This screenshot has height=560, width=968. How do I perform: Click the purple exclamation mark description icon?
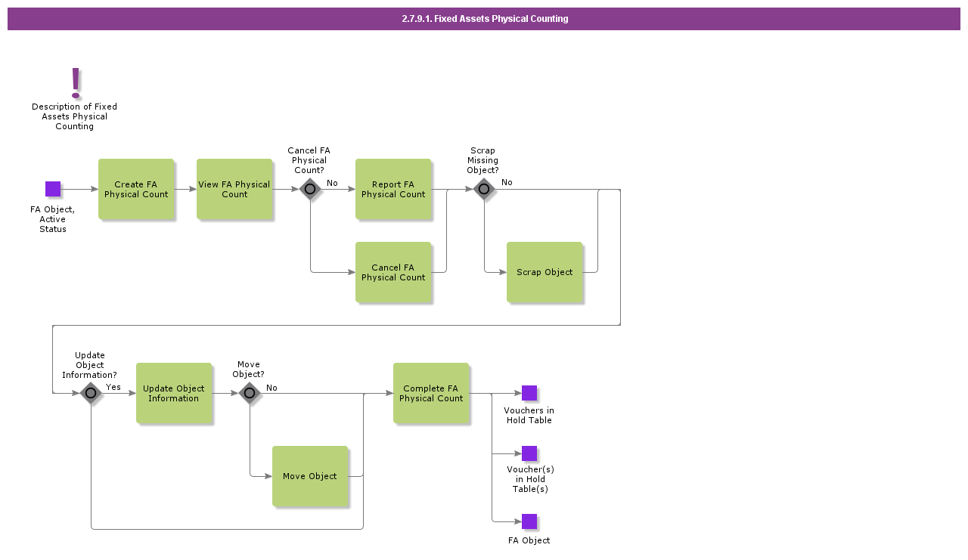pos(75,83)
